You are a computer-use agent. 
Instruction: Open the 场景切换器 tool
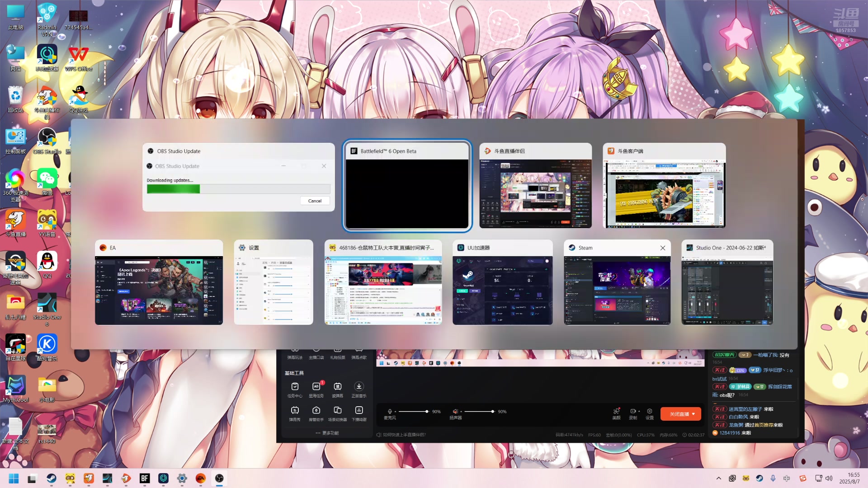pyautogui.click(x=337, y=413)
